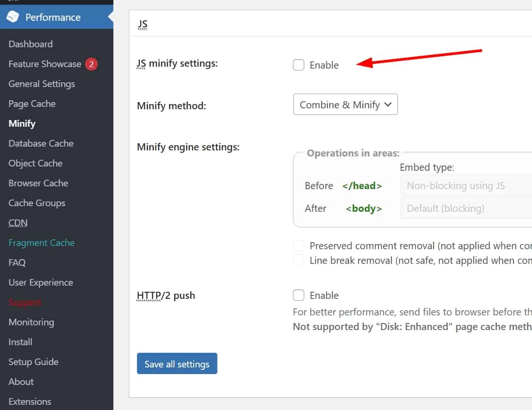The height and width of the screenshot is (410, 532).
Task: Go to General Settings in sidebar
Action: click(x=42, y=84)
